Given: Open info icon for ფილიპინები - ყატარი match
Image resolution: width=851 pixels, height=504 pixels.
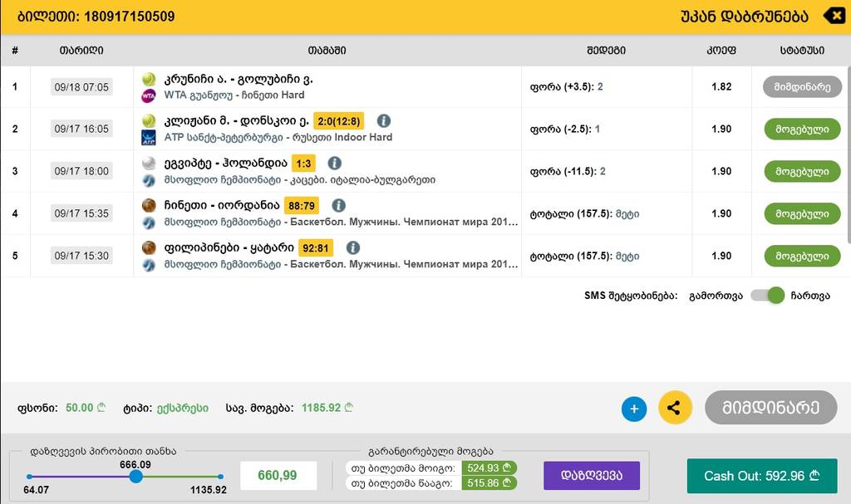Looking at the screenshot, I should click(x=352, y=247).
